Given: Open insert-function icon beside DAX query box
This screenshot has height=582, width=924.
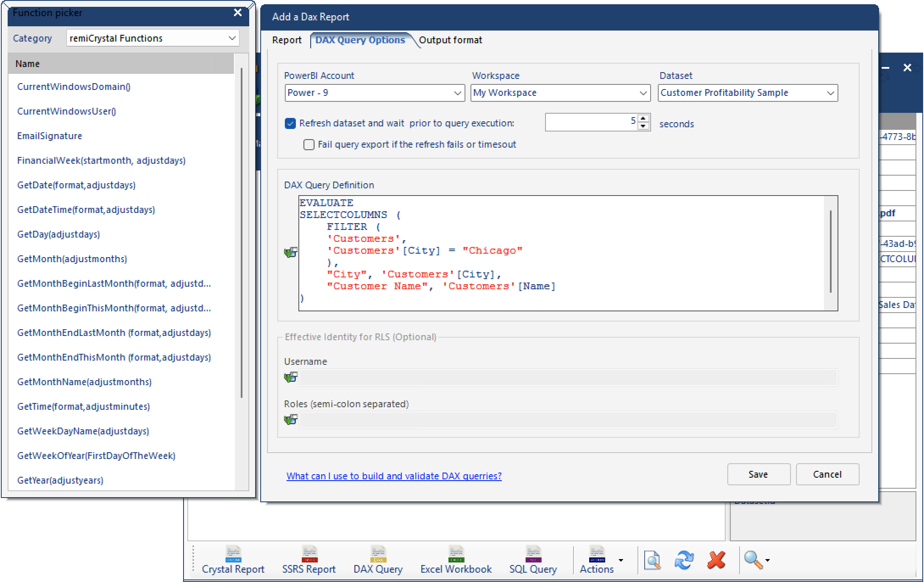Looking at the screenshot, I should (x=291, y=253).
